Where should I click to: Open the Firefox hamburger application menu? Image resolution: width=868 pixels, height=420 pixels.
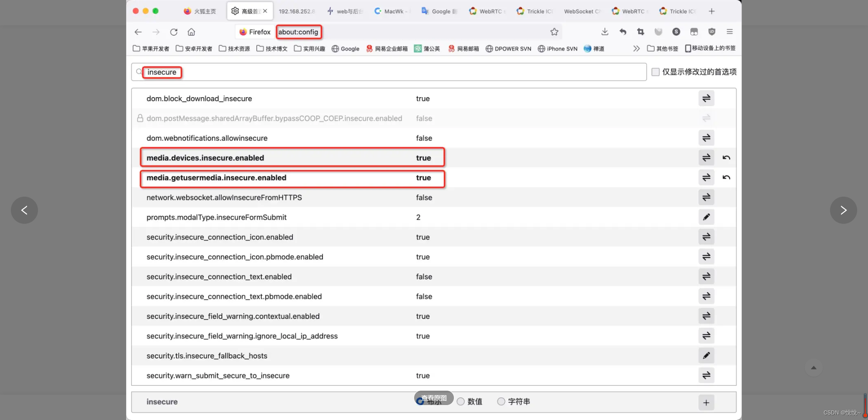(729, 32)
